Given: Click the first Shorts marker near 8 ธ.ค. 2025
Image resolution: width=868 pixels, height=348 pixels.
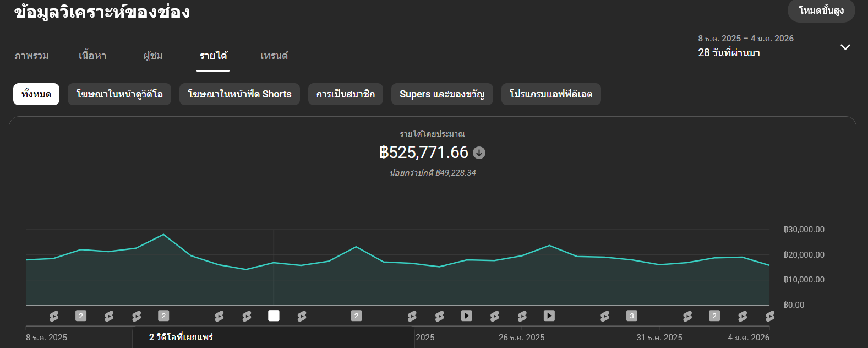Looking at the screenshot, I should point(53,316).
